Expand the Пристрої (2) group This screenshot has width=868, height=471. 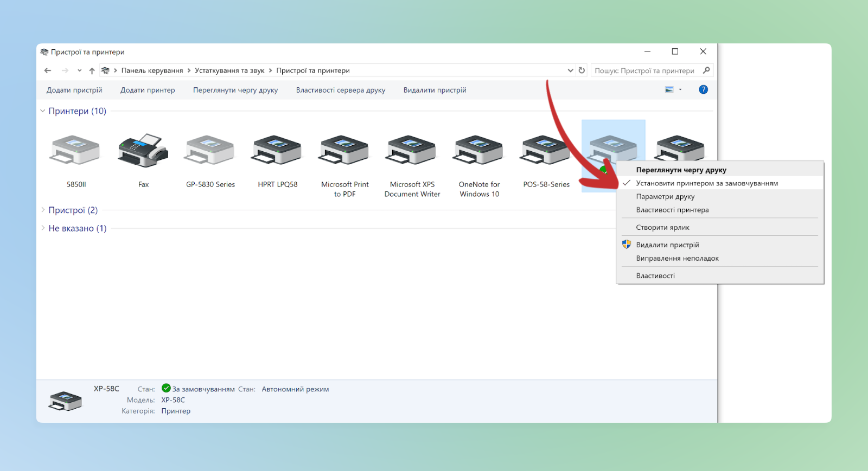[x=43, y=210]
